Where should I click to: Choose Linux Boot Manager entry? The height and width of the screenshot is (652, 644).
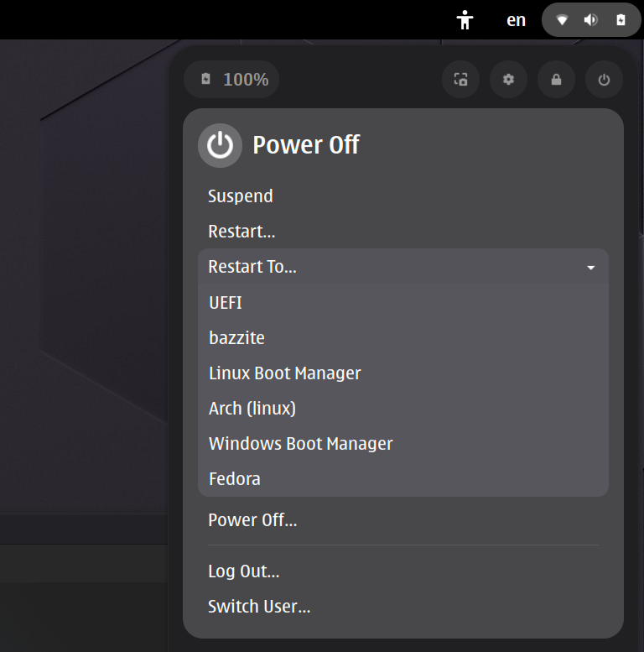point(403,373)
